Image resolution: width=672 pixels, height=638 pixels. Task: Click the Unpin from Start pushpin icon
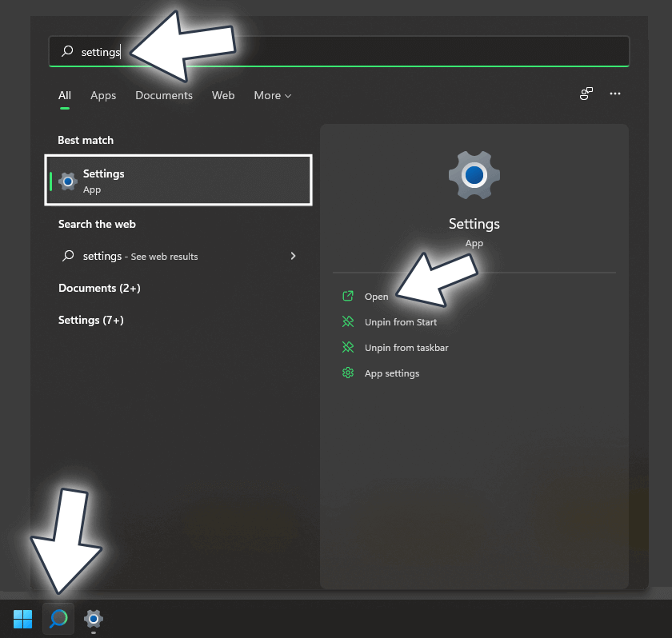click(347, 321)
